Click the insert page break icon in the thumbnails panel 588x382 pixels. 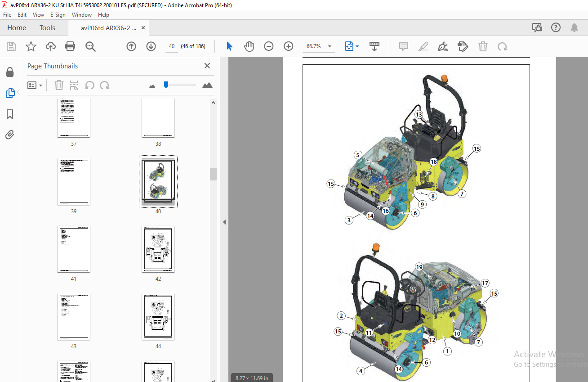click(74, 85)
